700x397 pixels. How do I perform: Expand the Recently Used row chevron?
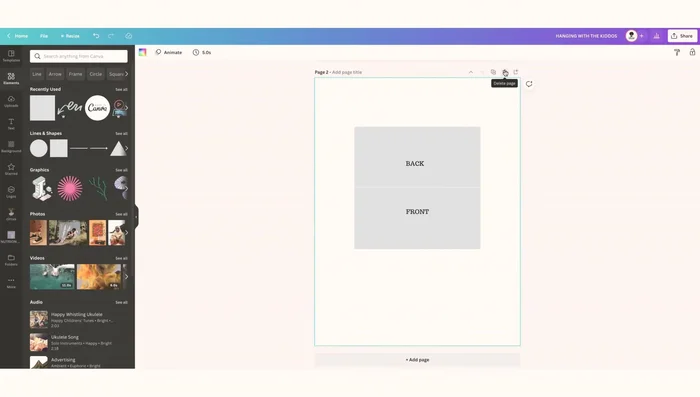126,108
